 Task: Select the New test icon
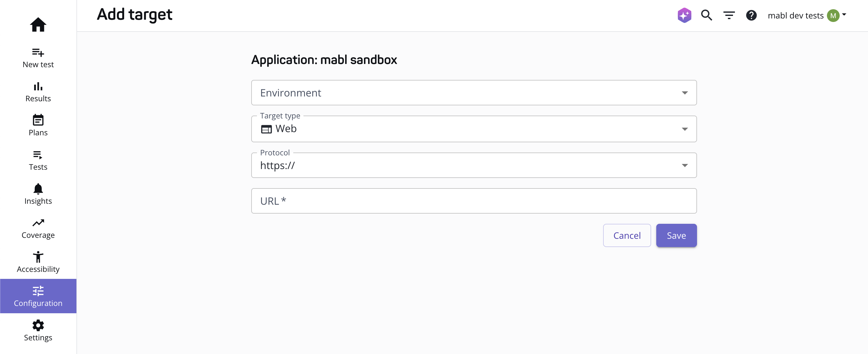(38, 53)
